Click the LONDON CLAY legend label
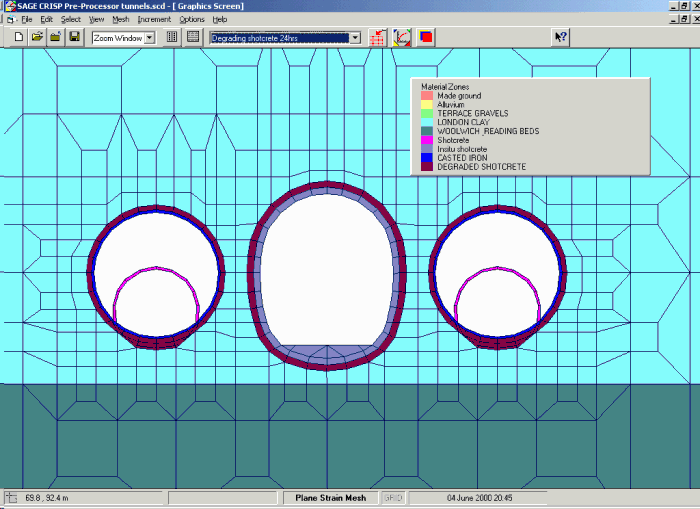The height and width of the screenshot is (509, 700). pyautogui.click(x=463, y=122)
